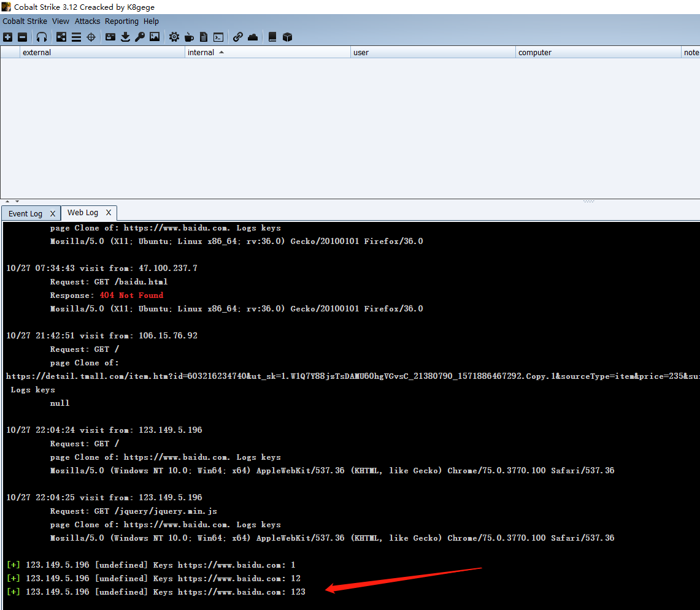
Task: Open Keystrokes viewer key icon
Action: coord(140,37)
